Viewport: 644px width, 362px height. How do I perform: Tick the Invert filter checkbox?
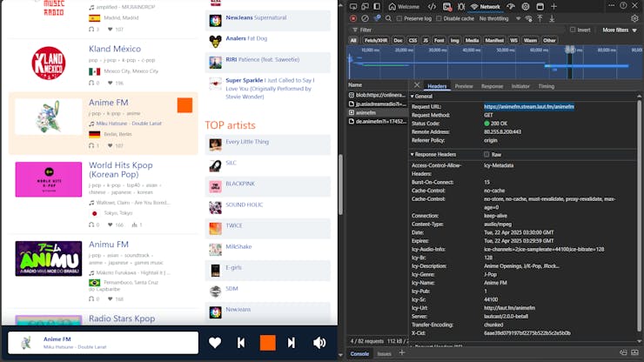pos(573,30)
